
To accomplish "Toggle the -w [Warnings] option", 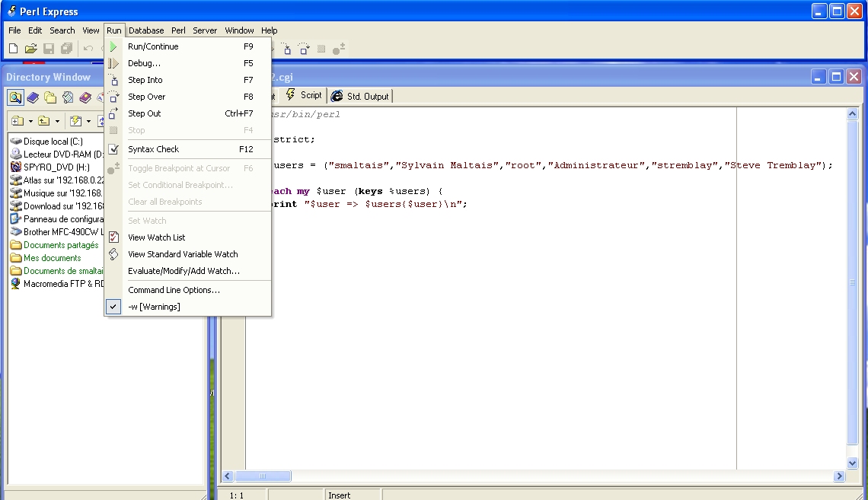I will 154,307.
